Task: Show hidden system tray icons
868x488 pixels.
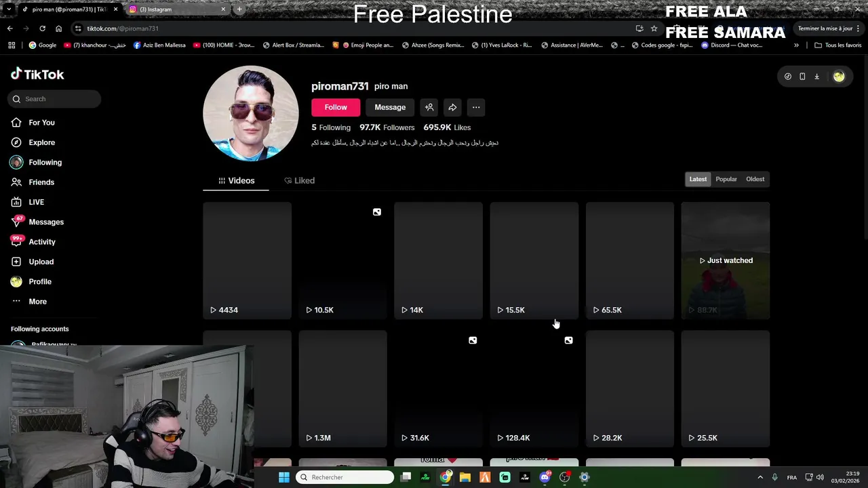Action: 760,477
